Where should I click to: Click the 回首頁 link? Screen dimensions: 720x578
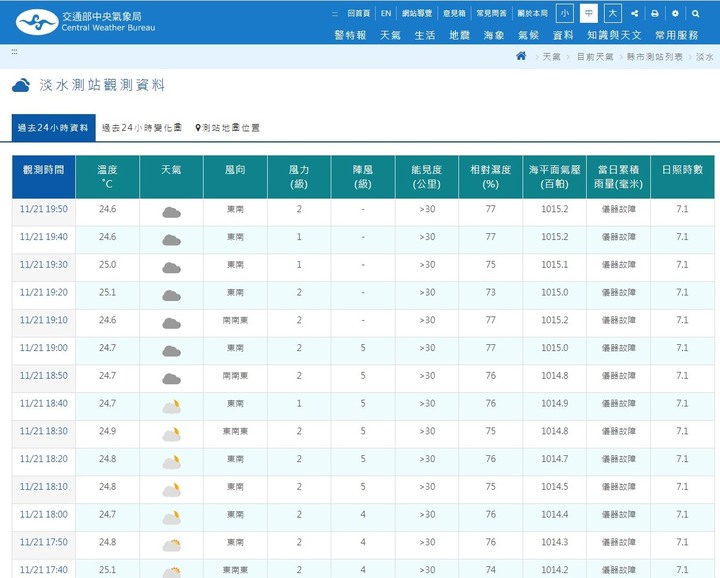(x=359, y=13)
